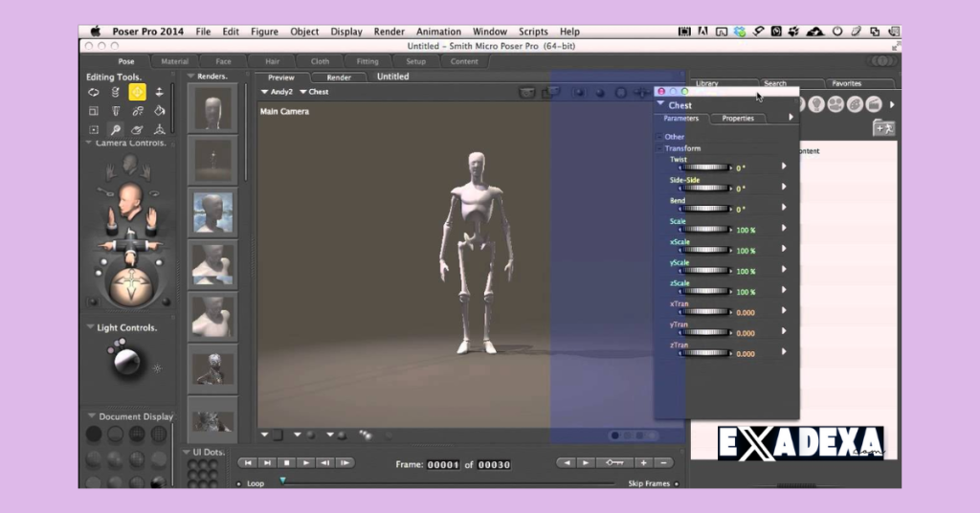
Task: Click the face camera head icon
Action: 130,165
